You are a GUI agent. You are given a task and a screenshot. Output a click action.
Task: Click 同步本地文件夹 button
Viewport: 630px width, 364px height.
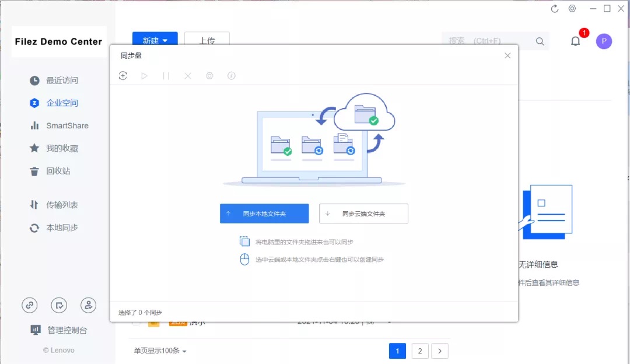click(x=264, y=213)
